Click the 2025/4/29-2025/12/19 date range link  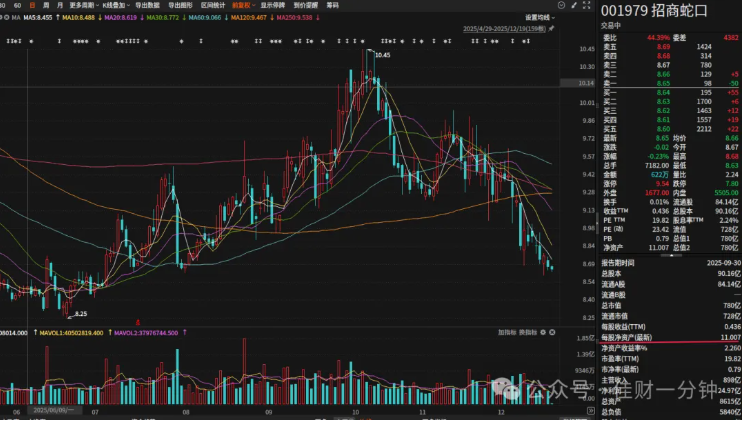(504, 29)
